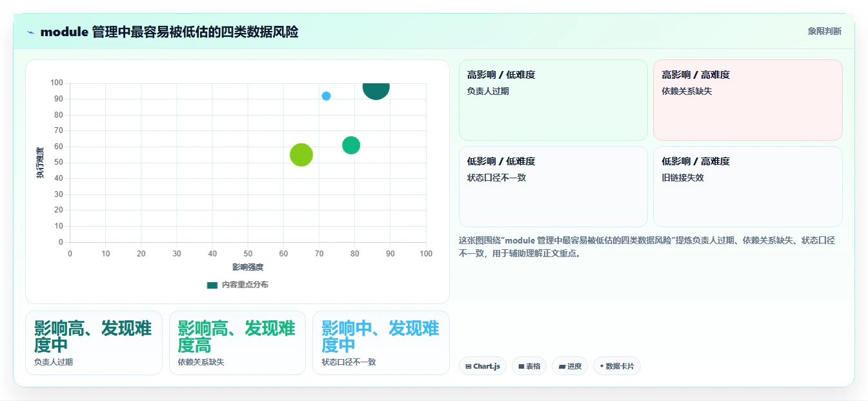The height and width of the screenshot is (401, 868).
Task: Select the 表格 tag chip
Action: (529, 366)
